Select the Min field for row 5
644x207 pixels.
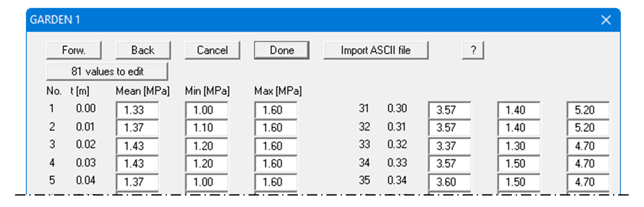click(x=207, y=181)
